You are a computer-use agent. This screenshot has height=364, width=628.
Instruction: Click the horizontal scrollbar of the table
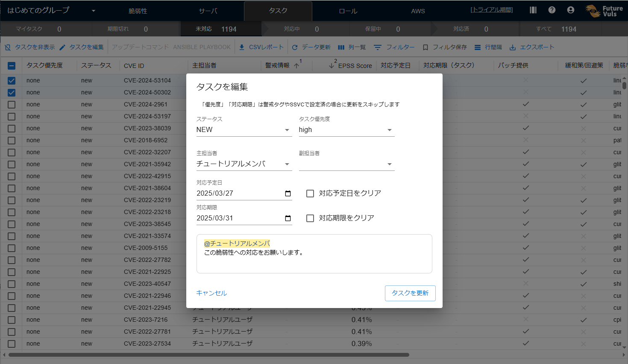(x=209, y=355)
